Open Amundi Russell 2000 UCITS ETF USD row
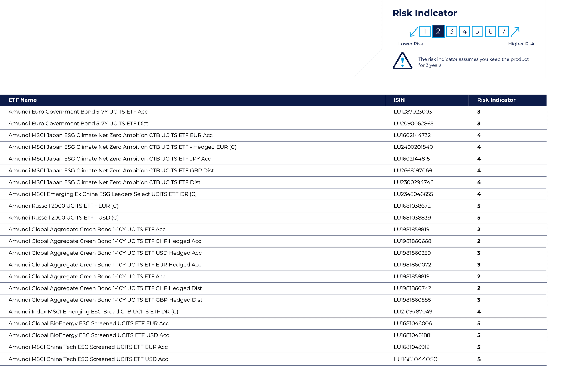This screenshot has width=571, height=392. coord(64,218)
